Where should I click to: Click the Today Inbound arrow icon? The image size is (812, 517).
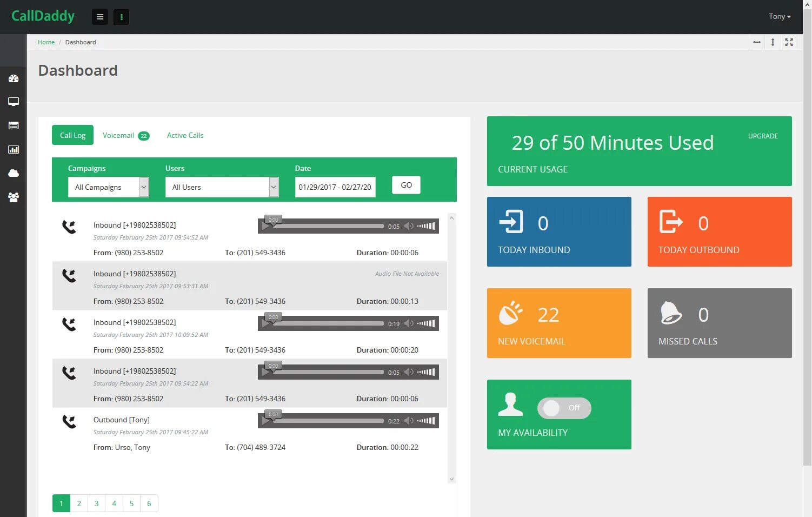[511, 221]
